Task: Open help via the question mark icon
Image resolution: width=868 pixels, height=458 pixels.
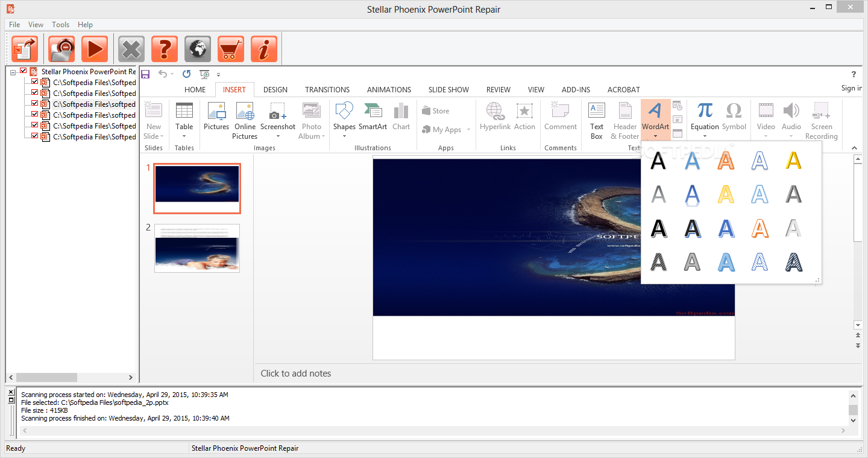Action: point(165,49)
